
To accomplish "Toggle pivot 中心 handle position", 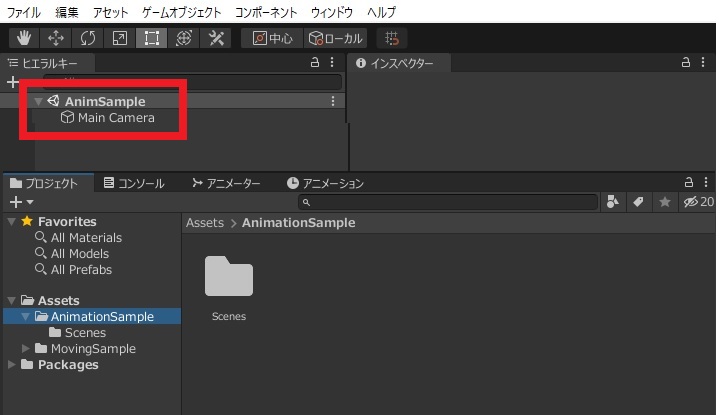I will tap(272, 38).
